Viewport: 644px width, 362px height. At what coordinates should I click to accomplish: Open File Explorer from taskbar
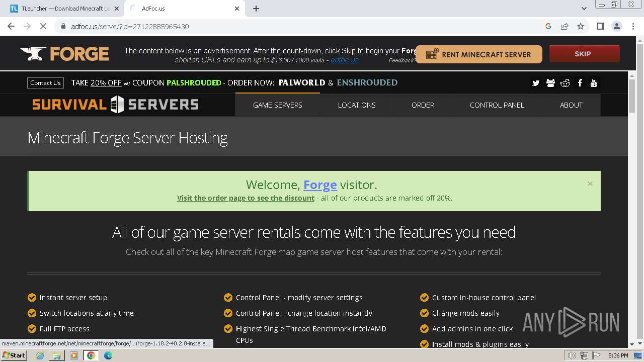57,355
